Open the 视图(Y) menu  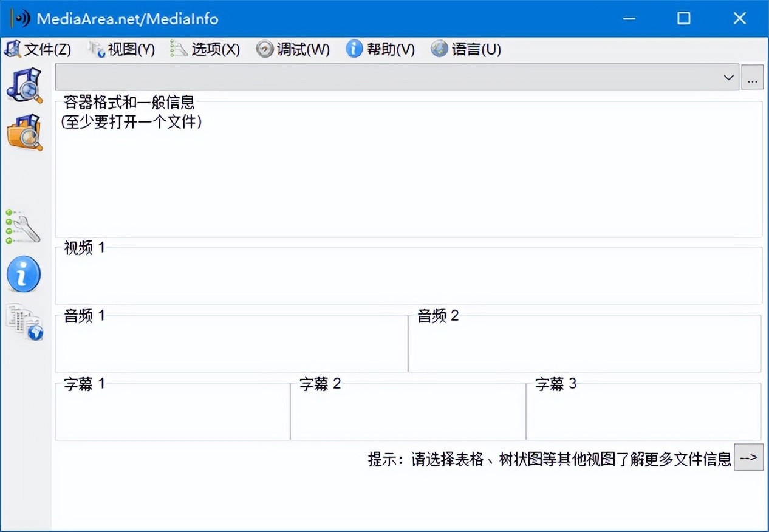pyautogui.click(x=121, y=49)
